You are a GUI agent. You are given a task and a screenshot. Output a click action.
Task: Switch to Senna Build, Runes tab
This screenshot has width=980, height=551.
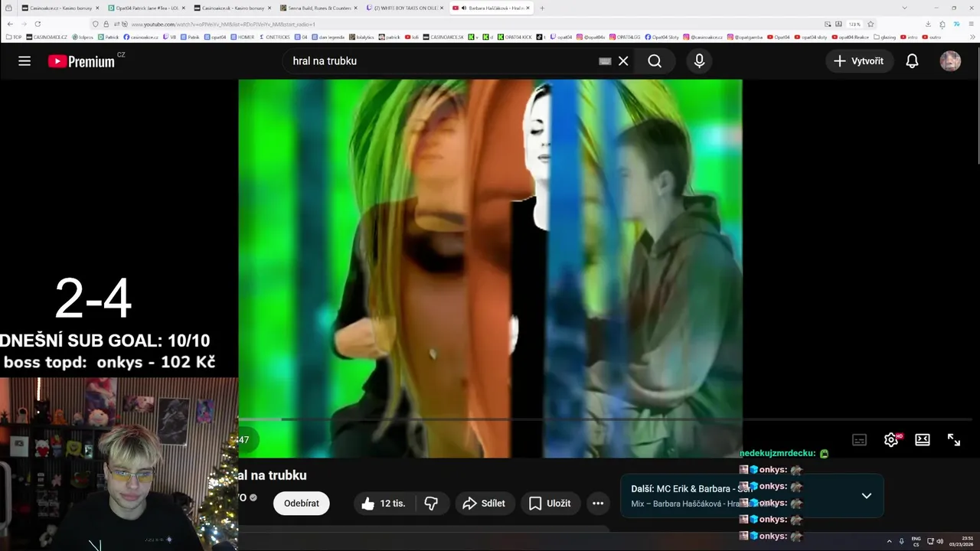coord(318,8)
